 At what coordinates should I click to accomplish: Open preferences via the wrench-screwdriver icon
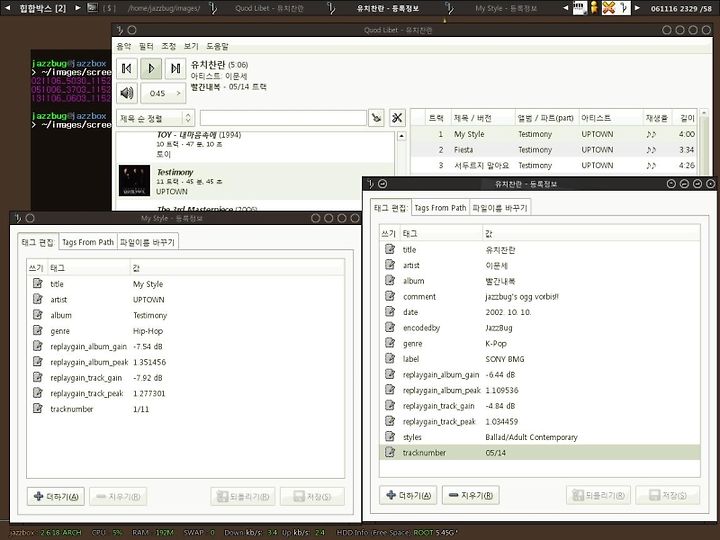(x=397, y=118)
